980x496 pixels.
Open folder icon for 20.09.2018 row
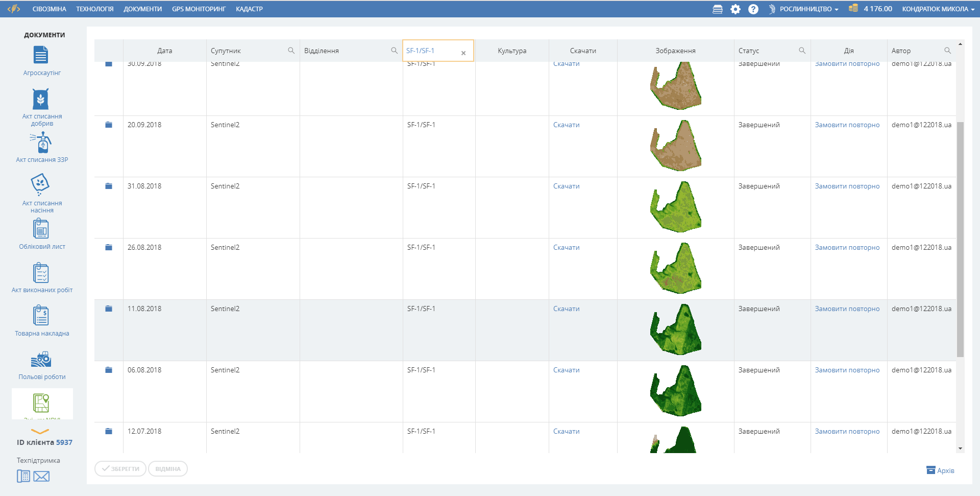point(109,125)
